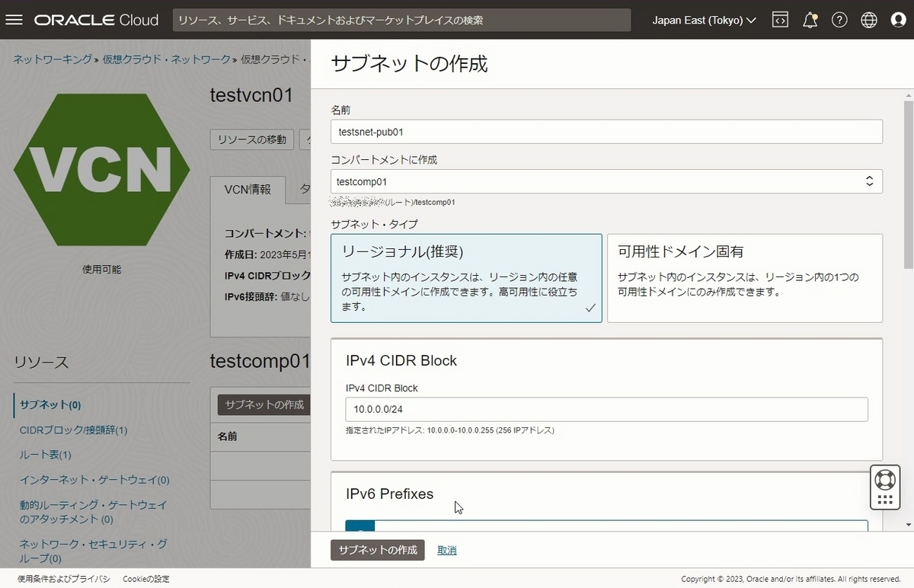Open the help question-mark menu

(x=839, y=20)
